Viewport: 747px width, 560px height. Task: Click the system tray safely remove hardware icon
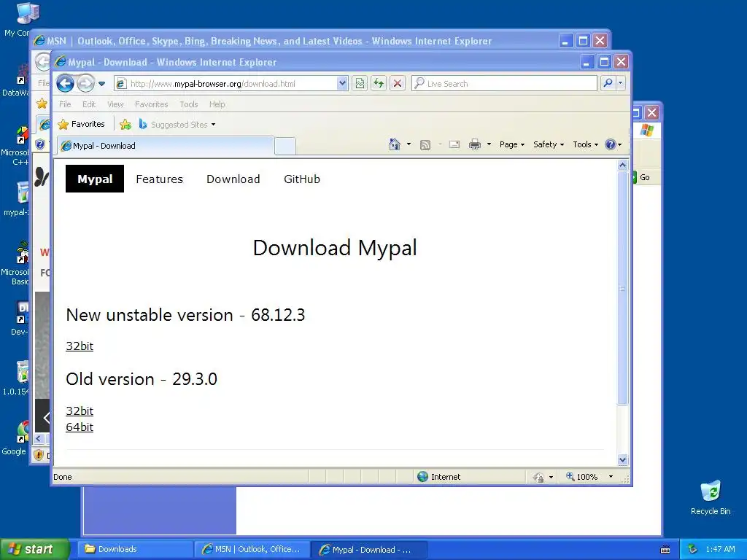(693, 550)
